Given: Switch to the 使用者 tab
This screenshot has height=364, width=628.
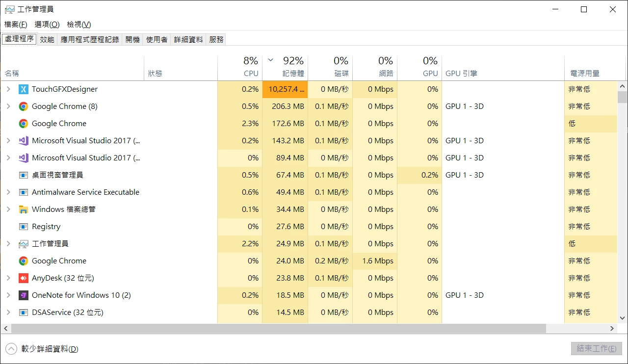Looking at the screenshot, I should [157, 40].
